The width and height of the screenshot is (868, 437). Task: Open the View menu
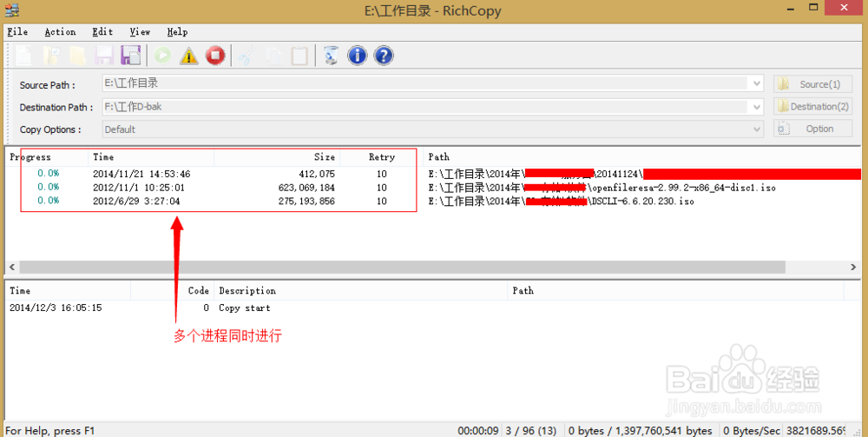(x=140, y=31)
